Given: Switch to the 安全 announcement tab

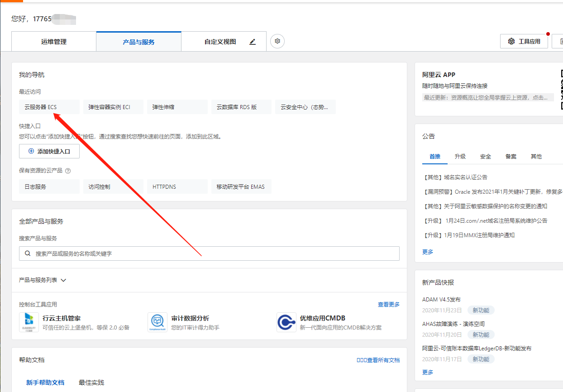Looking at the screenshot, I should 486,156.
